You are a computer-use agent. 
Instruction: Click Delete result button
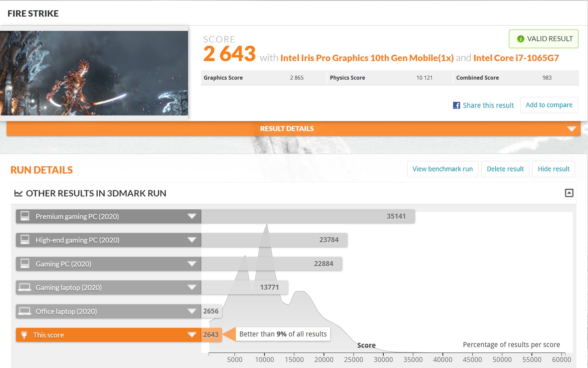tap(505, 169)
